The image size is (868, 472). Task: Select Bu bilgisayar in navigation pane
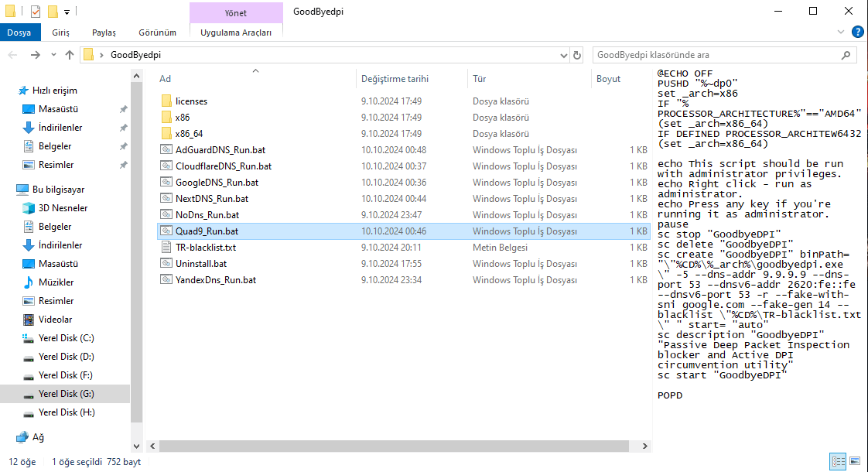pyautogui.click(x=58, y=190)
